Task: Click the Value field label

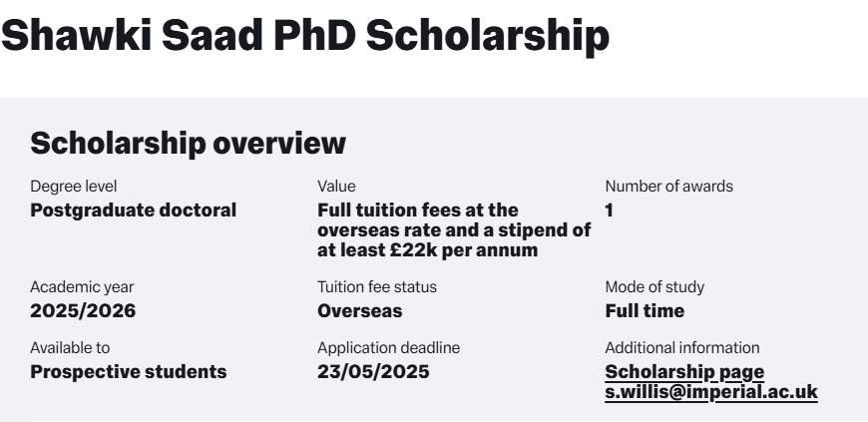Action: 336,186
